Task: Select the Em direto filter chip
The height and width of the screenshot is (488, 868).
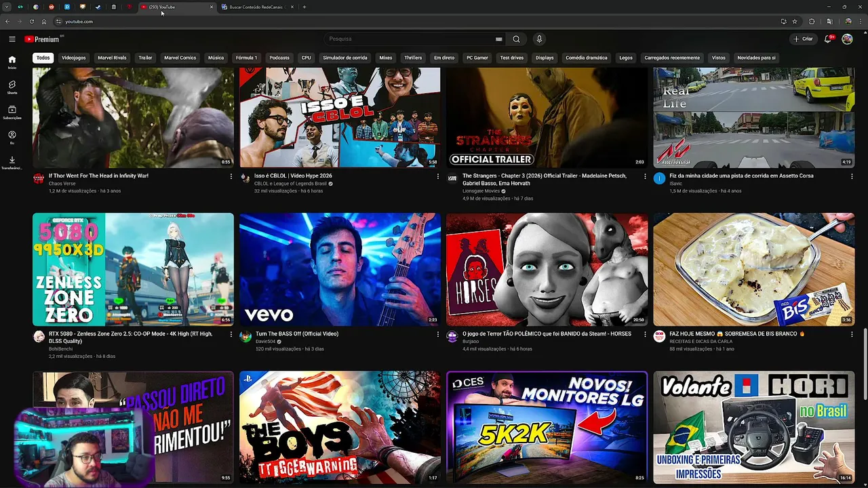Action: pyautogui.click(x=444, y=58)
